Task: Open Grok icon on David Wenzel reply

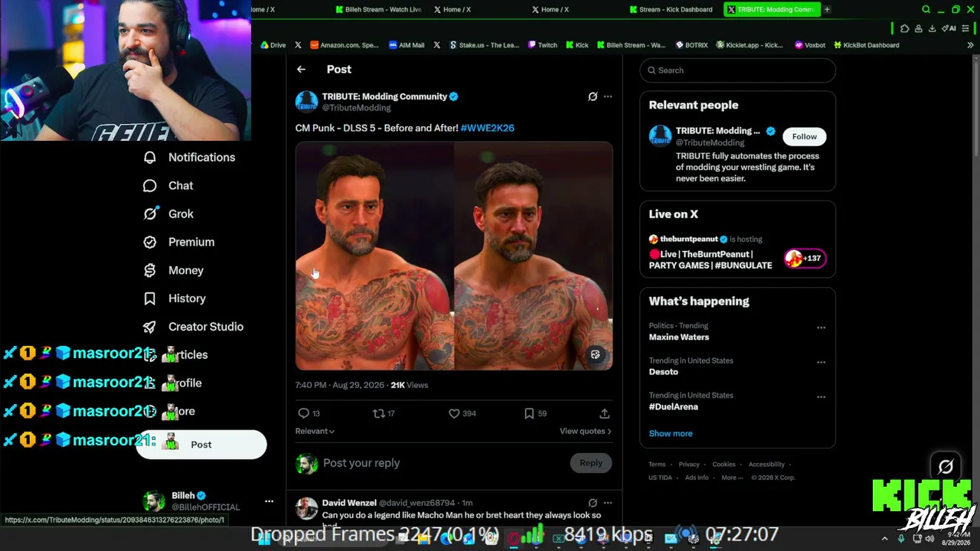Action: (593, 503)
